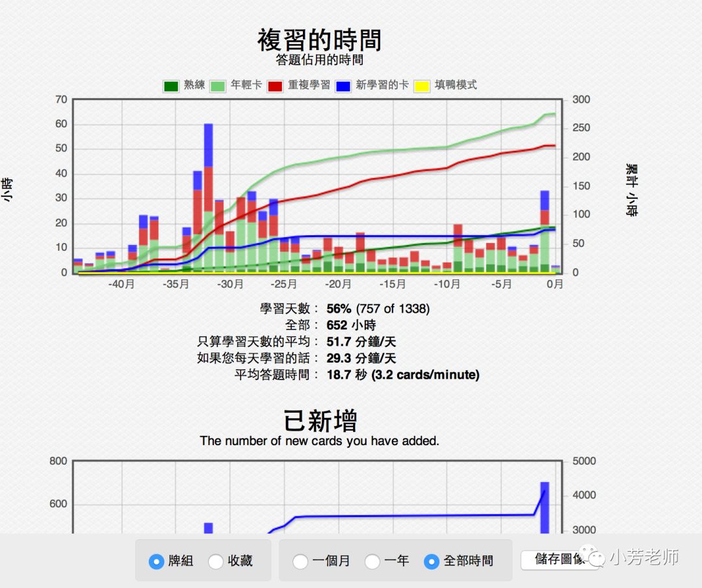Click 'The number of new cards you have added.'
The width and height of the screenshot is (702, 588).
click(319, 441)
